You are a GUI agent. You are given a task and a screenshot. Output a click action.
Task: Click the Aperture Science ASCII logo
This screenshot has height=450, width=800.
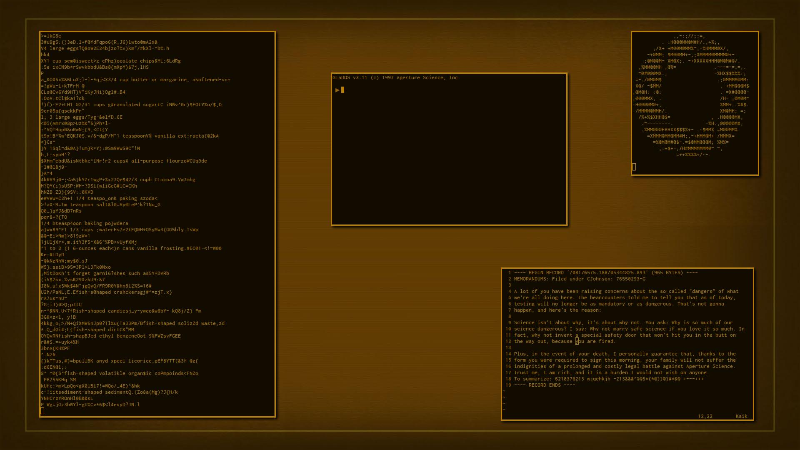(x=692, y=95)
